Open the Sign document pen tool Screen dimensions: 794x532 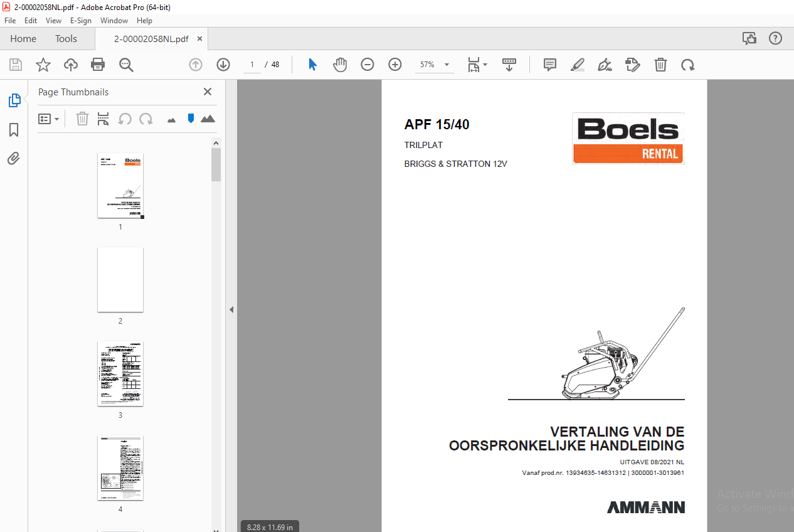tap(605, 65)
